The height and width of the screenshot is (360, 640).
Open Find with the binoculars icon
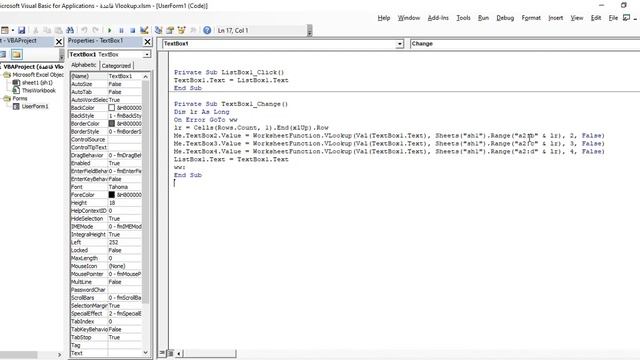click(70, 30)
